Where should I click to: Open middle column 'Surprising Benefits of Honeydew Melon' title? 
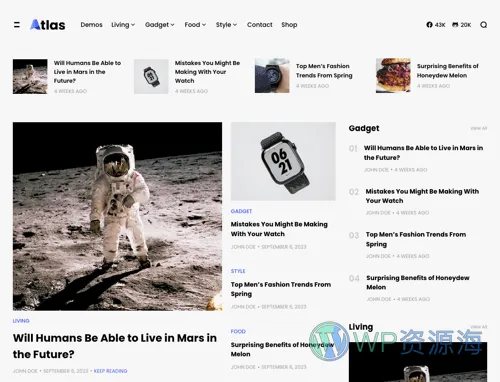click(282, 349)
